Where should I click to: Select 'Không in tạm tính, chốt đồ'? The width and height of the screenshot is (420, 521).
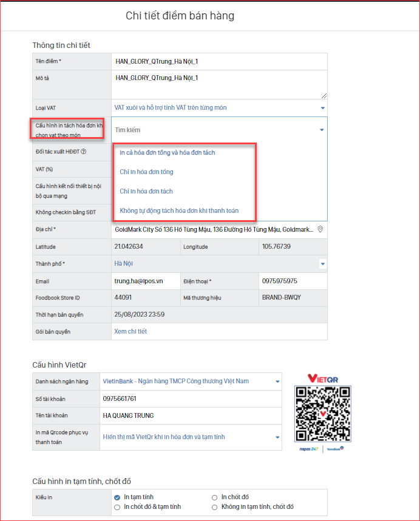(214, 507)
